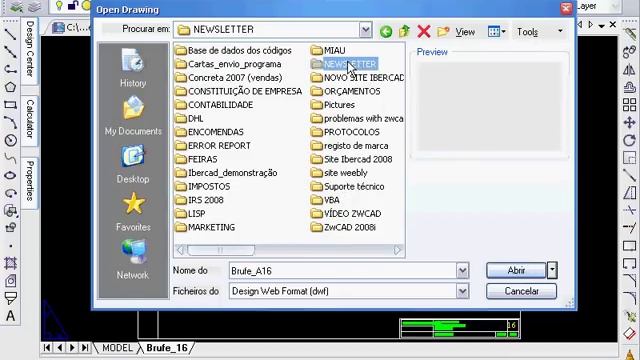
Task: Click the Cancelar button
Action: coord(521,291)
